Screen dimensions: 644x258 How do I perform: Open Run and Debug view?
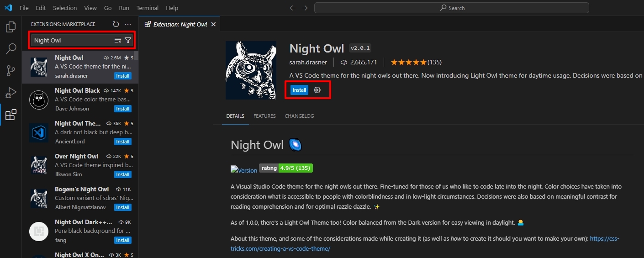click(x=11, y=93)
